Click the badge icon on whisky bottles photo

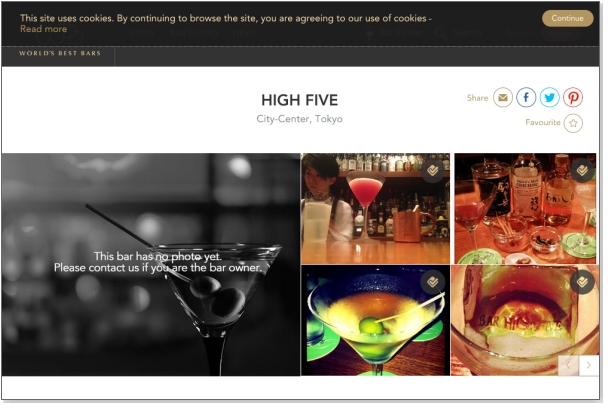click(x=582, y=170)
